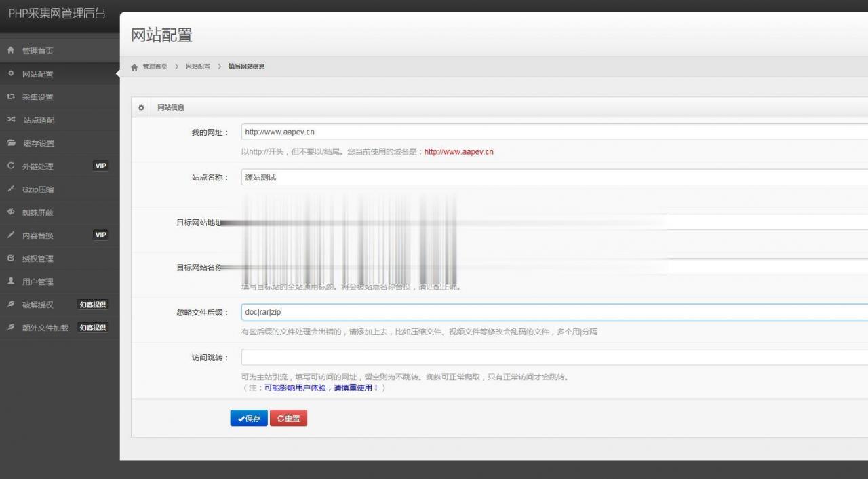Click the 幻客提供 badge next to 额外文件加载
Viewport: 868px width, 479px height.
[x=93, y=328]
